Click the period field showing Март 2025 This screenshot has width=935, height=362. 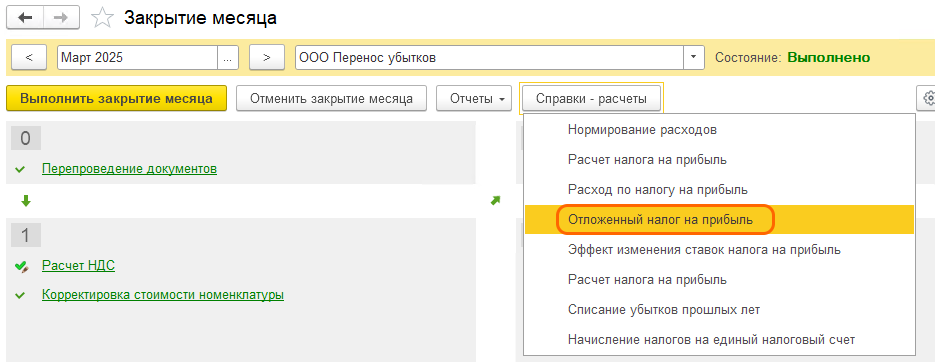(x=138, y=58)
